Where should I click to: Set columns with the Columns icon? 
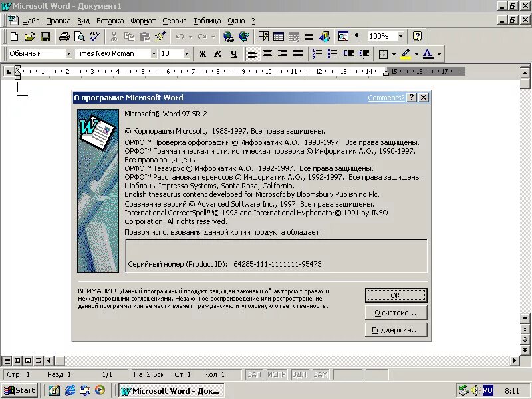(x=309, y=37)
